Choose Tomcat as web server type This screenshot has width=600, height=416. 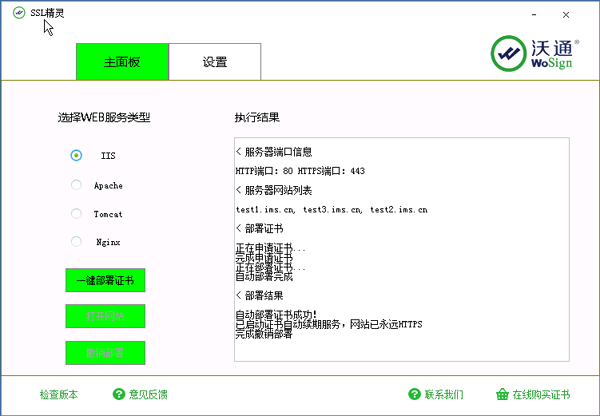[77, 213]
